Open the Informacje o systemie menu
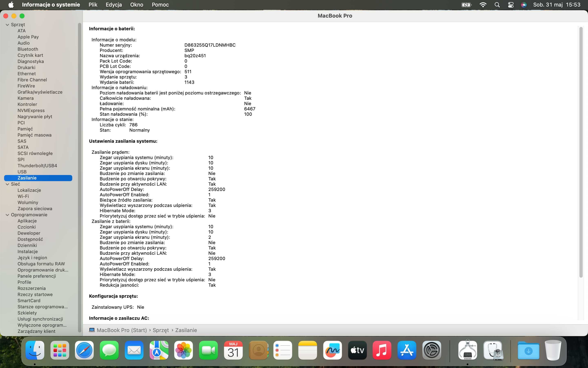Screen dimensions: 588x368 click(51, 5)
